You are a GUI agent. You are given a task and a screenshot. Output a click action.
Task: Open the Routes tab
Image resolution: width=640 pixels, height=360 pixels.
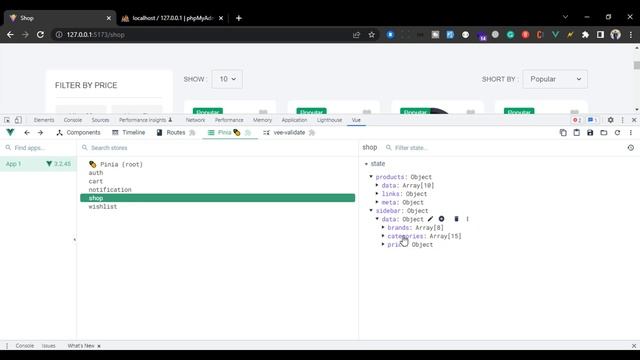pyautogui.click(x=176, y=133)
